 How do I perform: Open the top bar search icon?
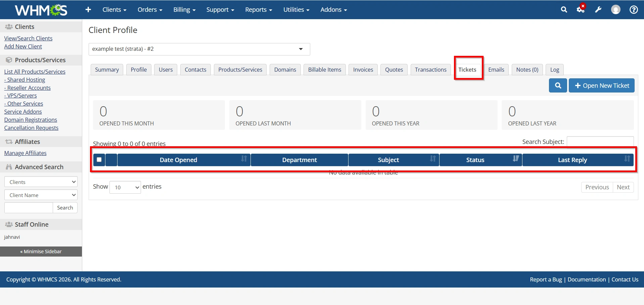coord(564,10)
